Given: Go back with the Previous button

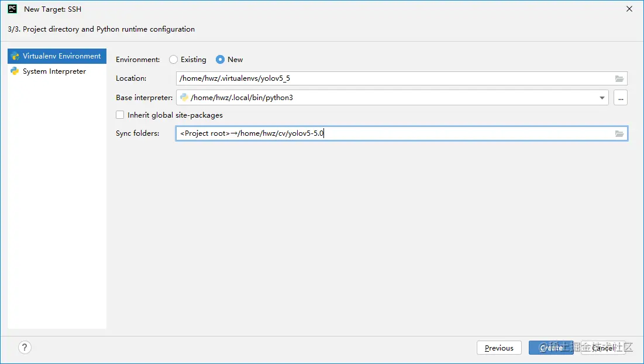Looking at the screenshot, I should (499, 348).
